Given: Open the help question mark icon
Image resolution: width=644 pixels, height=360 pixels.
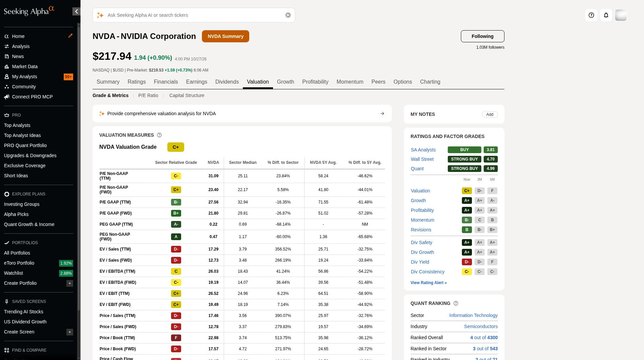Looking at the screenshot, I should point(591,15).
